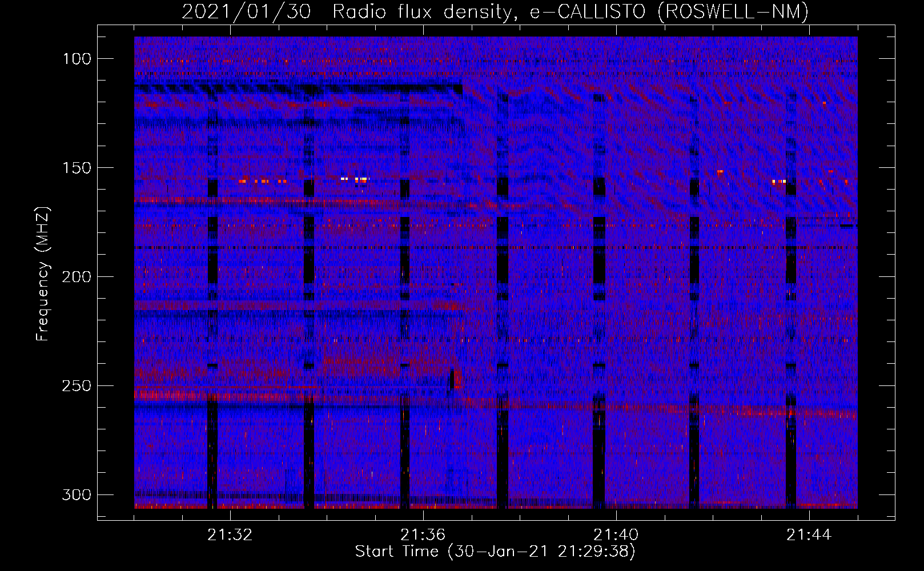Click the "Start Time (30-Jan-21 21:29:38)" axis label
The height and width of the screenshot is (571, 924).
(x=495, y=552)
